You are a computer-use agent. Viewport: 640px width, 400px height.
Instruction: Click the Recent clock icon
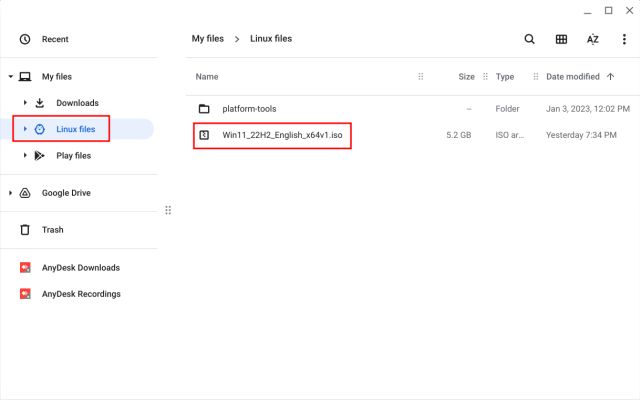pos(25,39)
